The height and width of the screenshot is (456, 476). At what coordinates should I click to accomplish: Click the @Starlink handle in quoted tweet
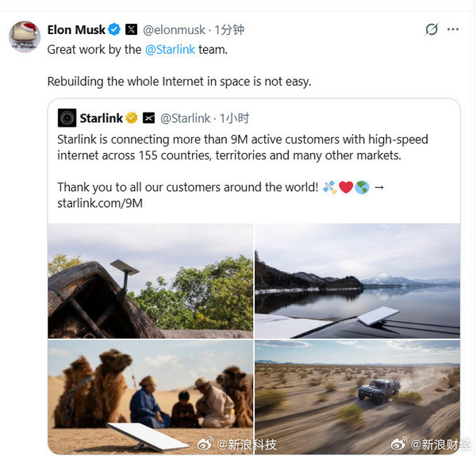(x=186, y=118)
